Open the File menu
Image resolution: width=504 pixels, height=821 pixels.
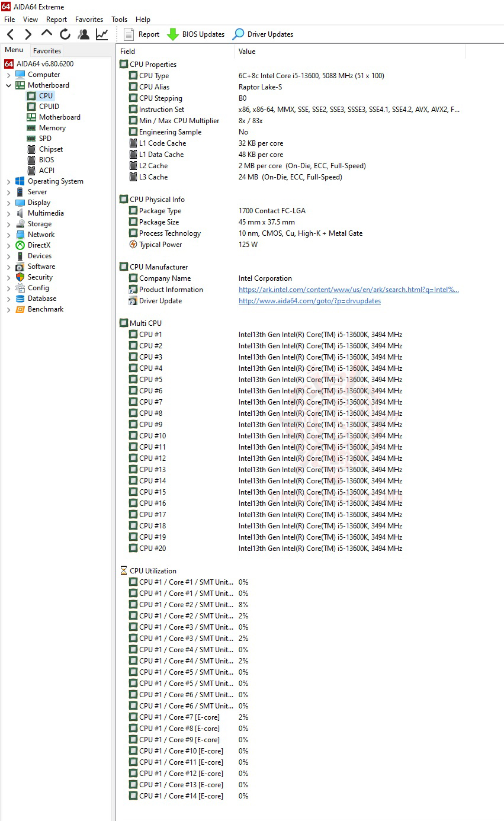click(x=9, y=20)
